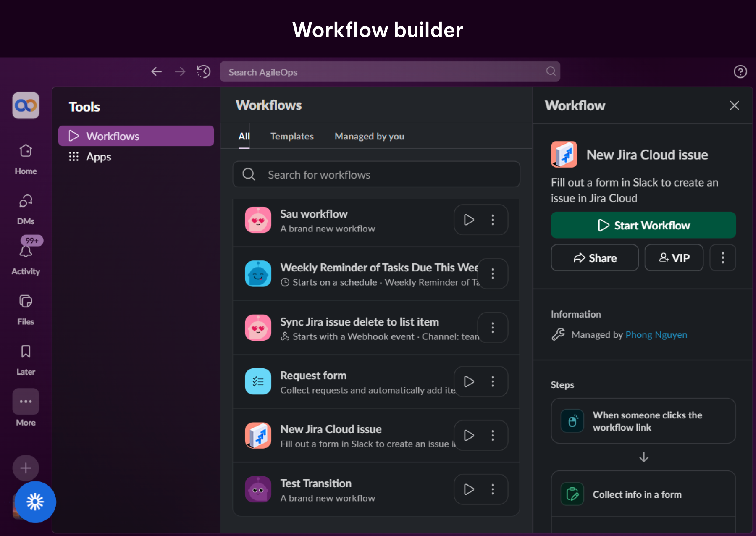Open more options for Weekly Reminder workflow
Screen dimensions: 756x536
493,274
